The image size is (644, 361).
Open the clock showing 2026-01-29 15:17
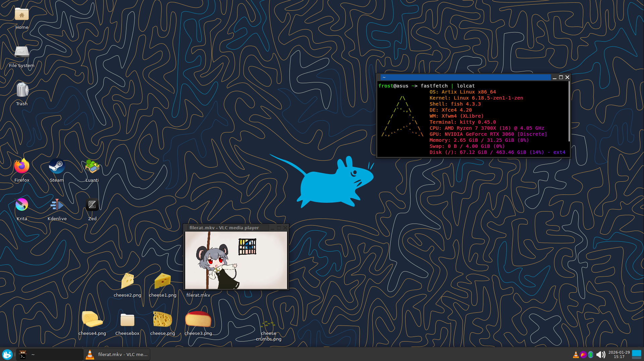click(619, 355)
